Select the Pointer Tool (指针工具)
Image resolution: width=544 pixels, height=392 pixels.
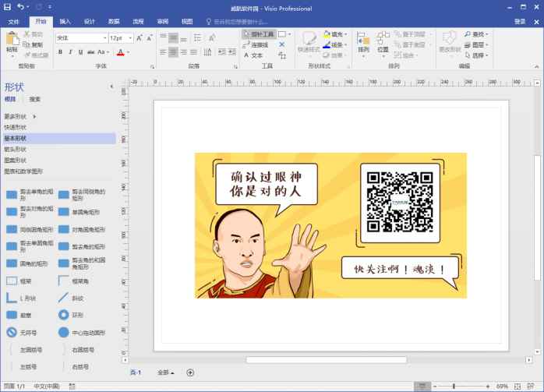coord(259,34)
